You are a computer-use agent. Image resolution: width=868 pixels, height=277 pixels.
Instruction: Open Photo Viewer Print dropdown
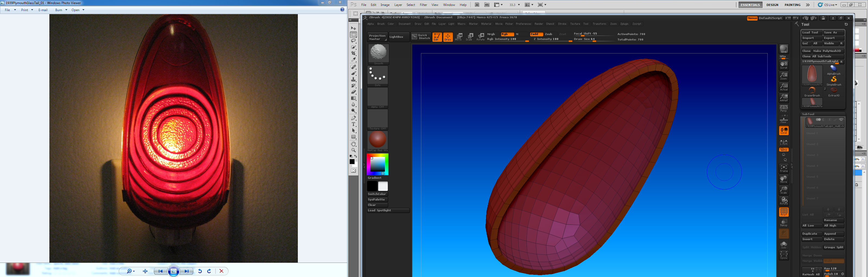pyautogui.click(x=27, y=10)
